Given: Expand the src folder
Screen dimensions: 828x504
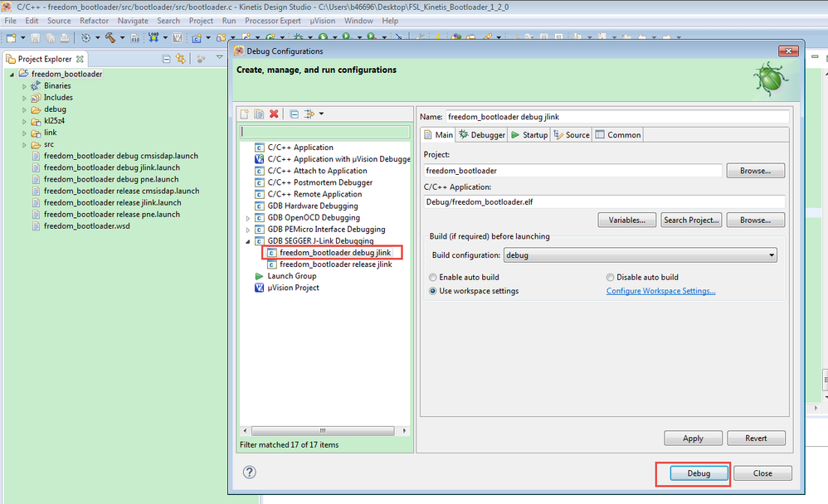Looking at the screenshot, I should pyautogui.click(x=24, y=144).
